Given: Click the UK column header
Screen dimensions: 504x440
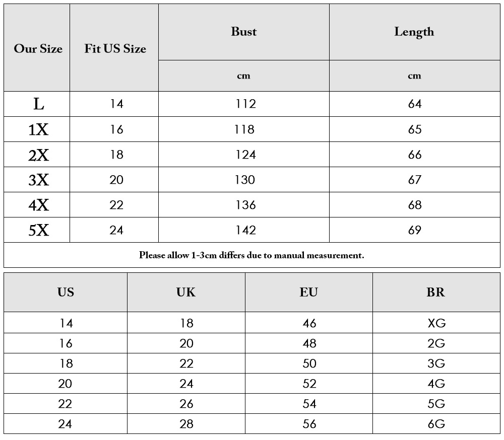Looking at the screenshot, I should (x=186, y=292).
